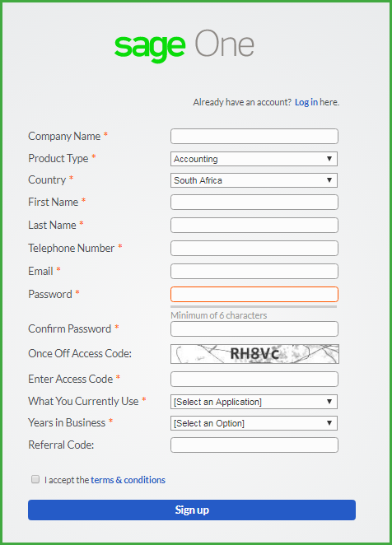The image size is (392, 545).
Task: Open the Product Type dropdown
Action: click(254, 159)
